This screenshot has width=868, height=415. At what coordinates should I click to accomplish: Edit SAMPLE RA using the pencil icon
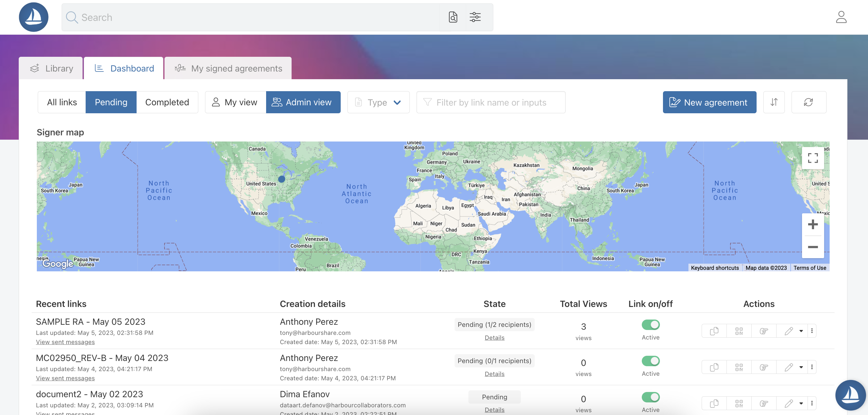click(789, 331)
